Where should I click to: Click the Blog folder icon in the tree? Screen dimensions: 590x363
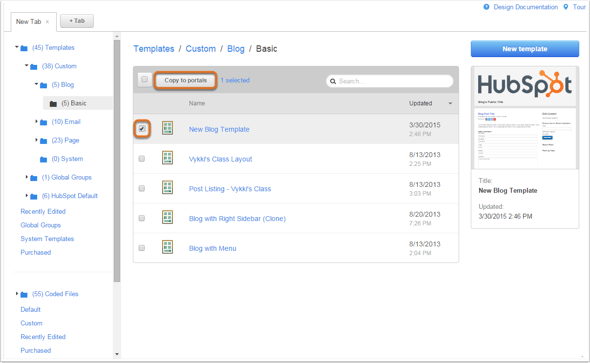44,85
